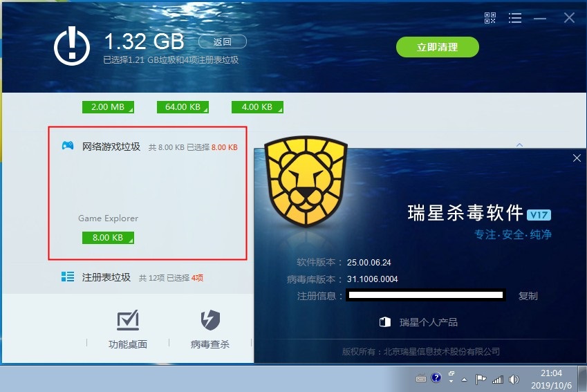587x392 pixels.
Task: Click virus database version 31.1006.0004
Action: (372, 279)
